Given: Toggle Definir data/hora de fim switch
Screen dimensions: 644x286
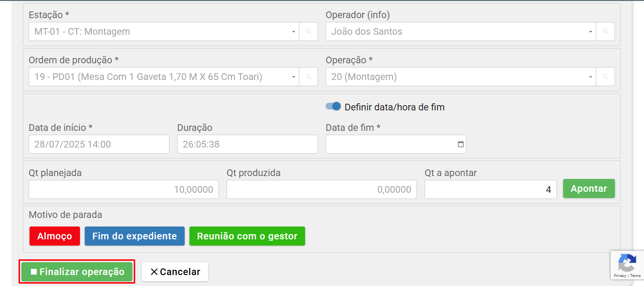Looking at the screenshot, I should click(333, 107).
